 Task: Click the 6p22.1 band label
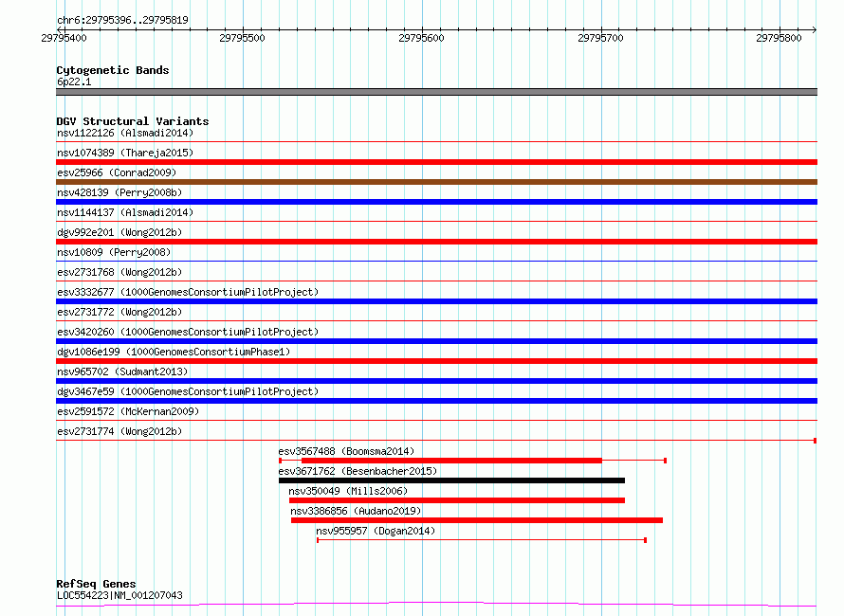74,82
